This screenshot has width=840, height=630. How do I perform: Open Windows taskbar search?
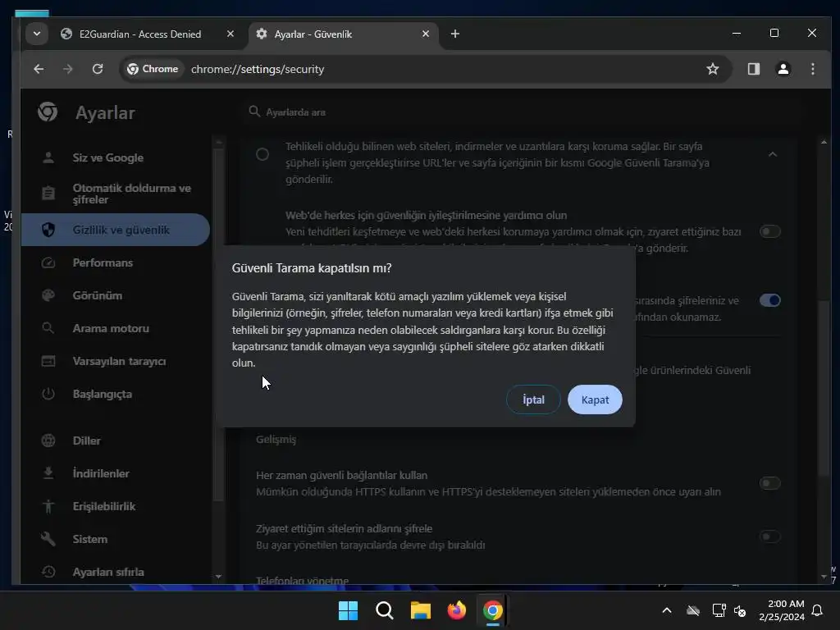[384, 610]
